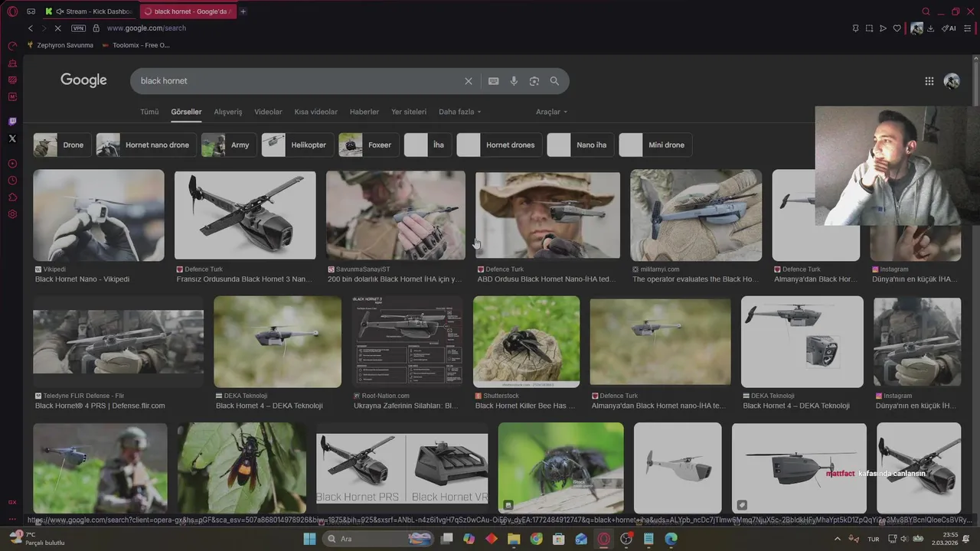The height and width of the screenshot is (551, 980).
Task: Open the Windows Start menu
Action: (x=309, y=539)
